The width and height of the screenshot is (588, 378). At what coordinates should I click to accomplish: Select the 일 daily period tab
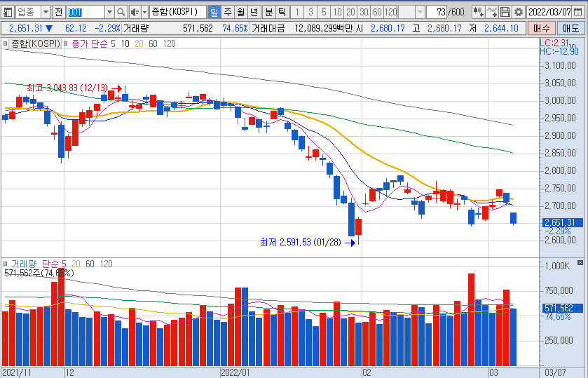click(214, 12)
